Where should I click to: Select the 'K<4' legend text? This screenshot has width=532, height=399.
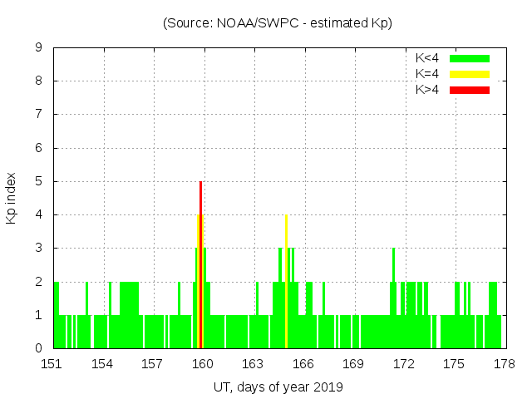(x=427, y=58)
